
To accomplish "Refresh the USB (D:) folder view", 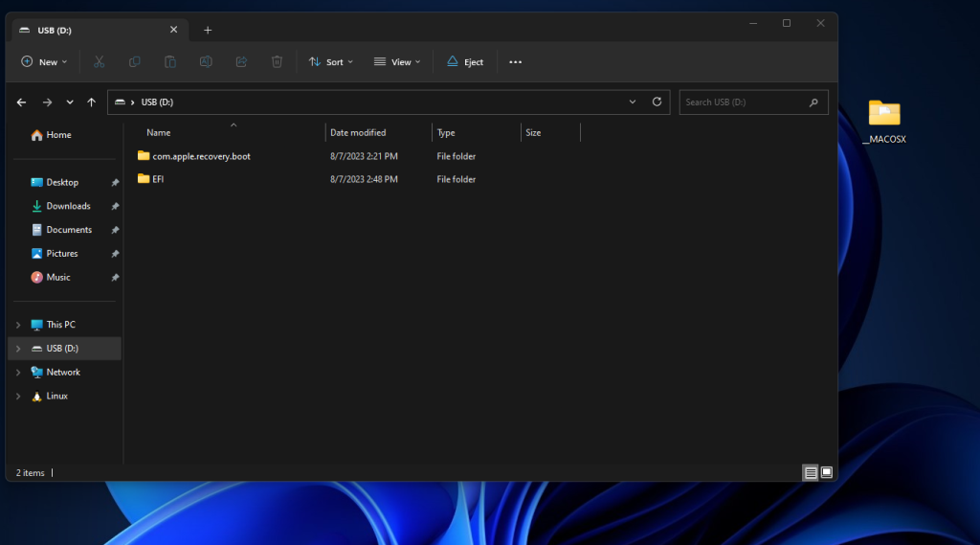I will tap(657, 102).
